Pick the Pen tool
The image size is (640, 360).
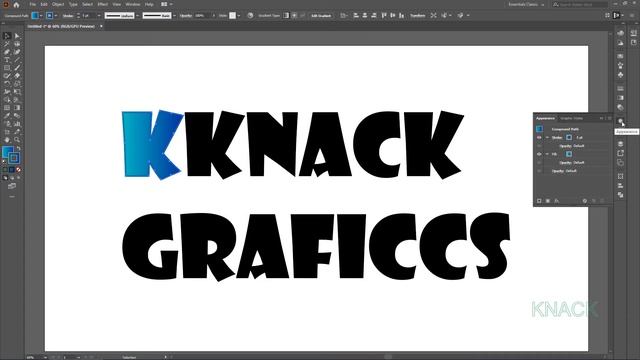pos(7,51)
